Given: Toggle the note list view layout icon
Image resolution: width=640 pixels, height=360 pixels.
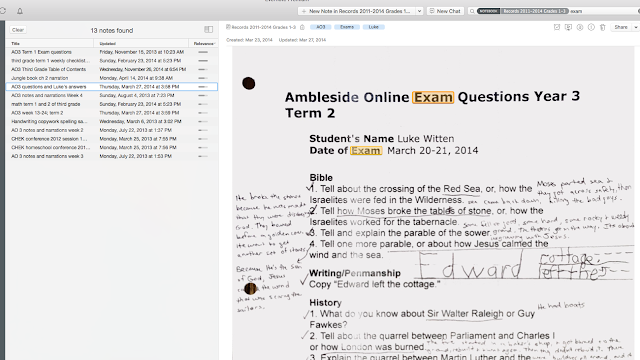Looking at the screenshot, I should (209, 29).
